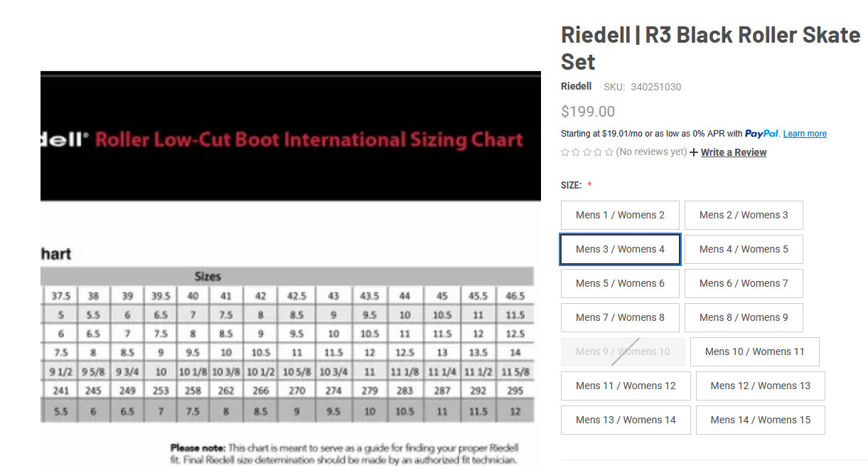Select size Mens 11 / Womens 12
The width and height of the screenshot is (868, 466).
(626, 386)
